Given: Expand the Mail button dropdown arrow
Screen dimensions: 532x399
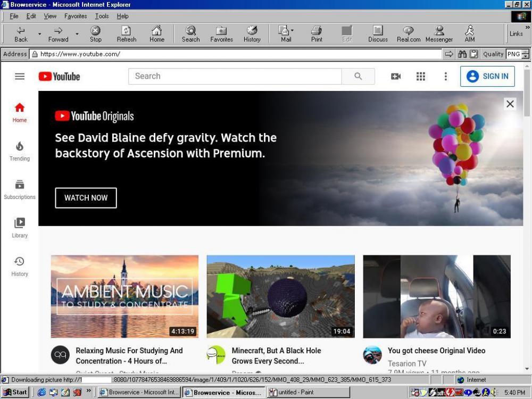Looking at the screenshot, I should (x=292, y=31).
